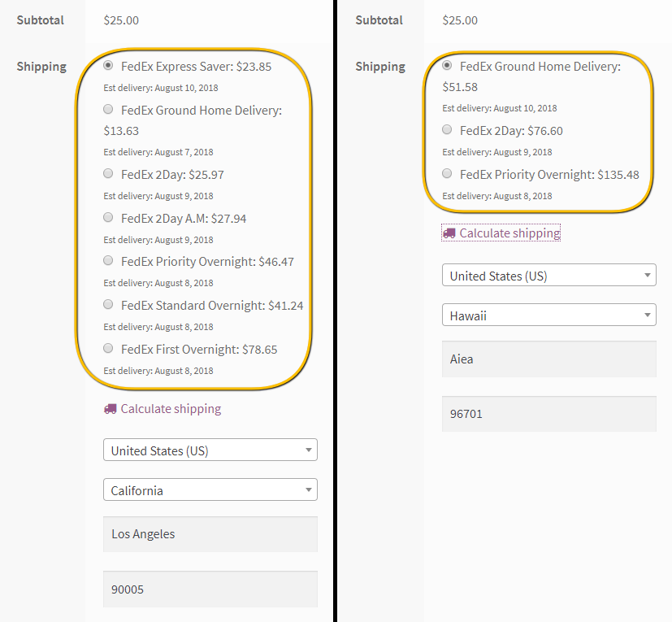Select FedEx Express Saver $23.85 radio button
Screen dimensions: 672x622
coord(108,66)
